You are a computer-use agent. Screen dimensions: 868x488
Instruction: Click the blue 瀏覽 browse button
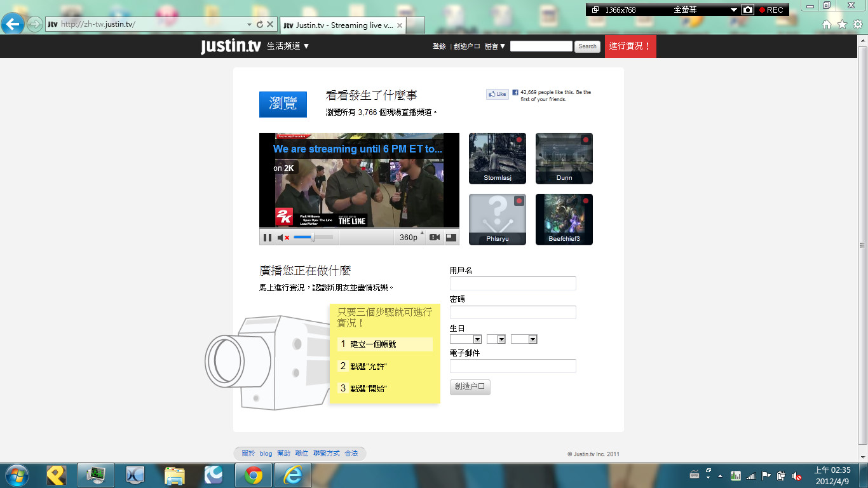283,104
